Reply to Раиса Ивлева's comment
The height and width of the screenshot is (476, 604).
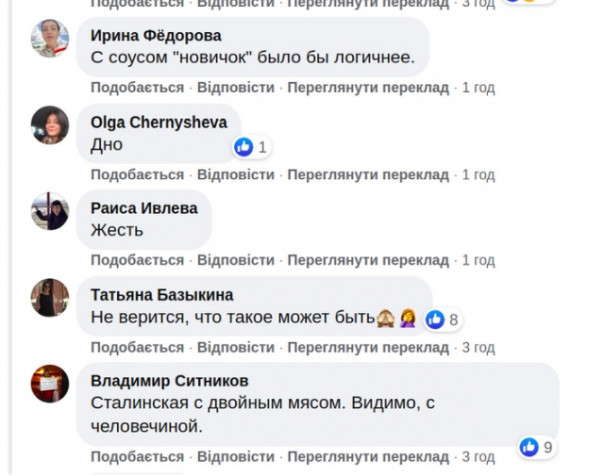point(235,260)
